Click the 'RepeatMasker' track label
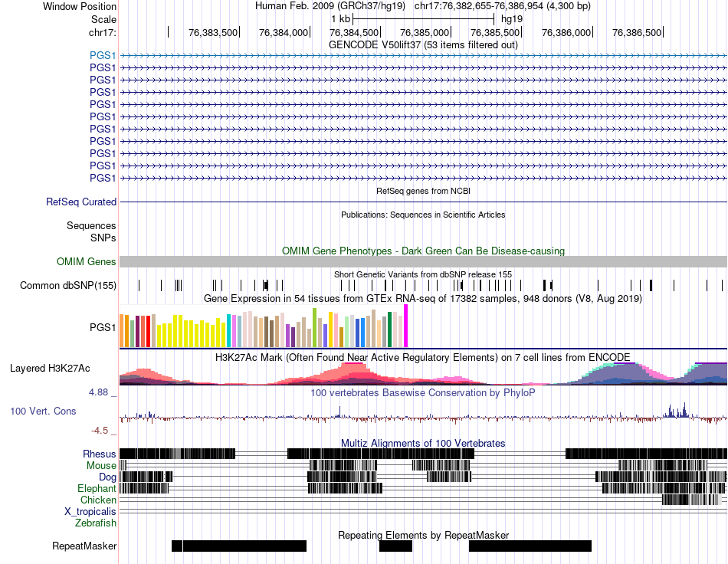 tap(84, 546)
